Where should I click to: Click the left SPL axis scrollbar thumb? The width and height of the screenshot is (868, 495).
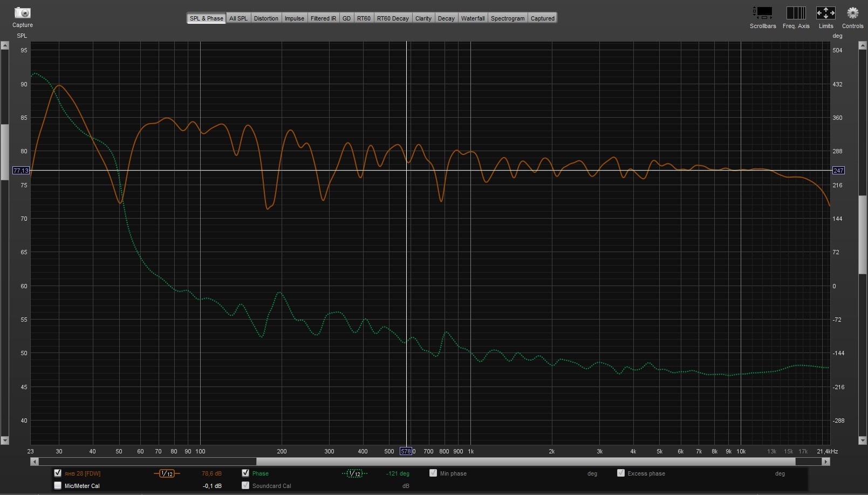click(4, 152)
